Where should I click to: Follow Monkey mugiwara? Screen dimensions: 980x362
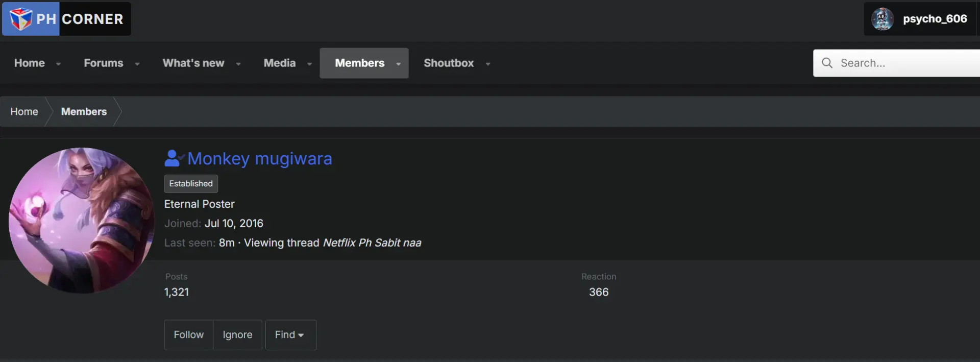(x=189, y=335)
